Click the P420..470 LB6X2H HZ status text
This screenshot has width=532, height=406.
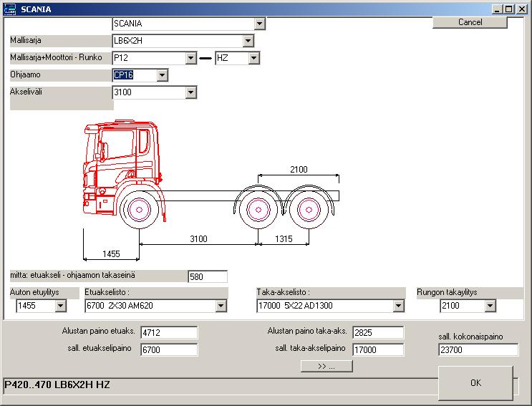pos(57,385)
